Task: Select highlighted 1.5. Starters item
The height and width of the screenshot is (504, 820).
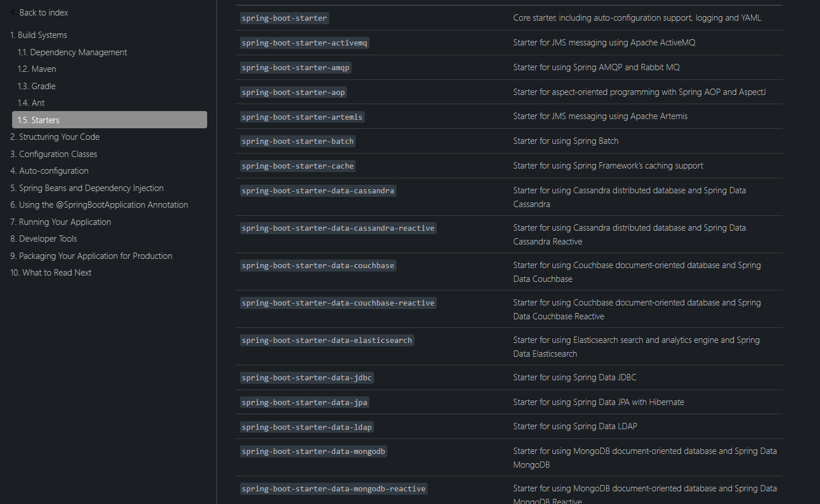Action: coord(109,120)
